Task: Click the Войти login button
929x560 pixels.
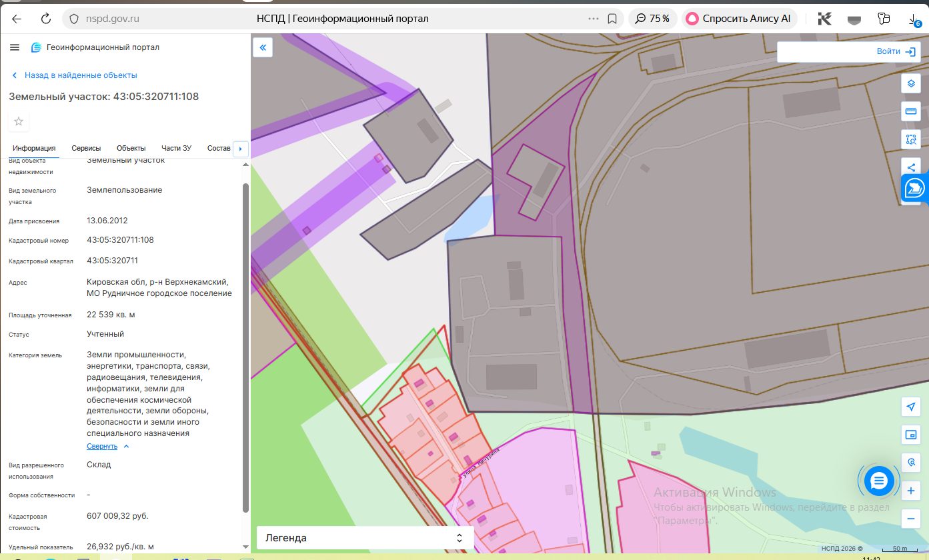Action: pos(896,51)
